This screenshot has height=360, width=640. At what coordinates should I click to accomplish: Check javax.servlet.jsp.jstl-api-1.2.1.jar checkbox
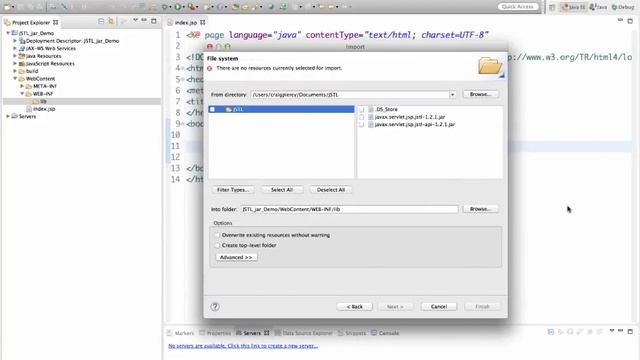pyautogui.click(x=361, y=124)
